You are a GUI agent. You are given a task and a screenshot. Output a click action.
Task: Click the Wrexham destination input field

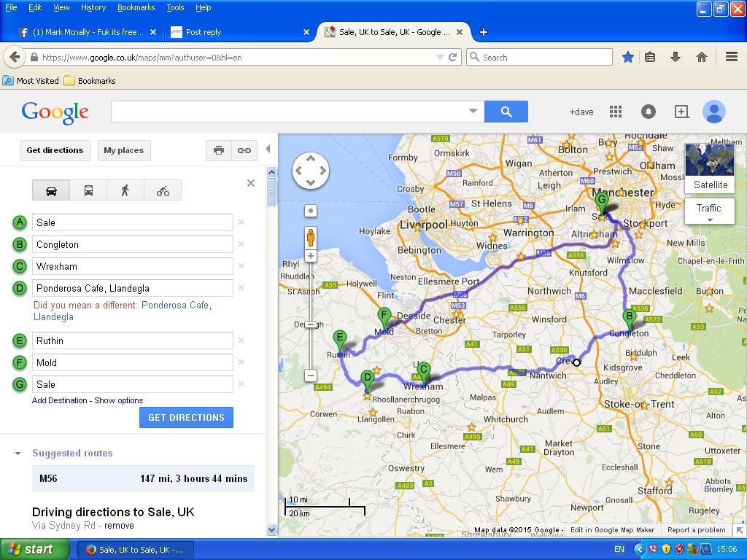133,266
